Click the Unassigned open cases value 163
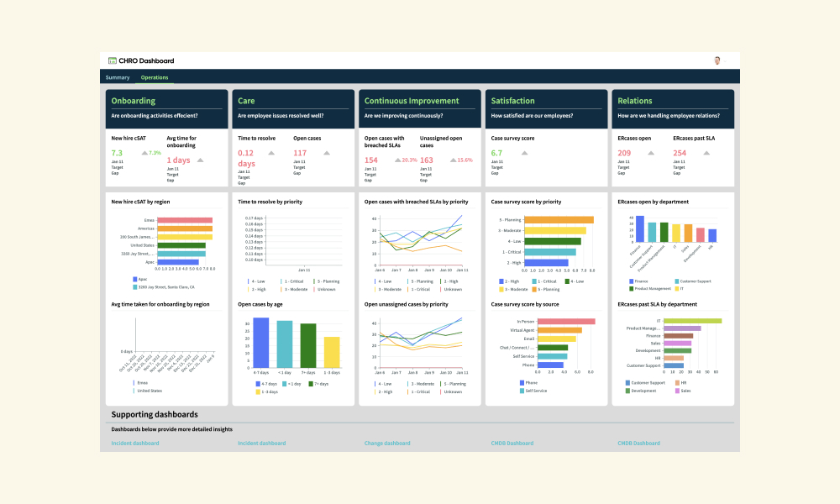840x504 pixels. tap(427, 160)
